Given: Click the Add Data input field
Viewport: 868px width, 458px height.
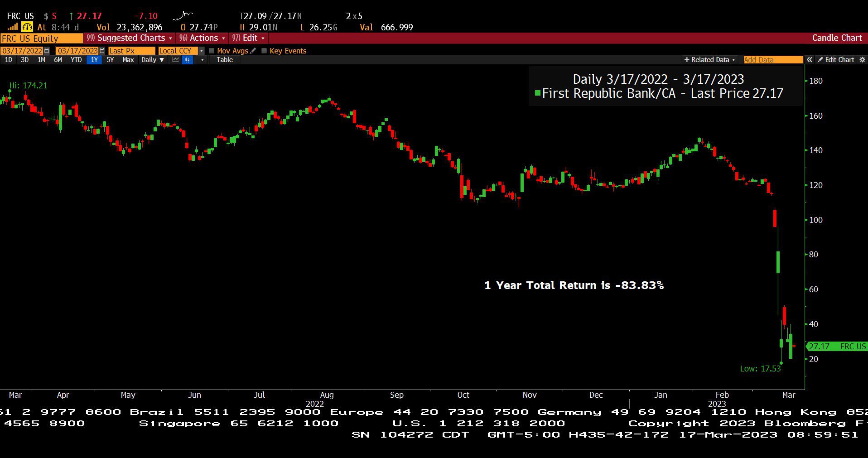Looking at the screenshot, I should 773,60.
